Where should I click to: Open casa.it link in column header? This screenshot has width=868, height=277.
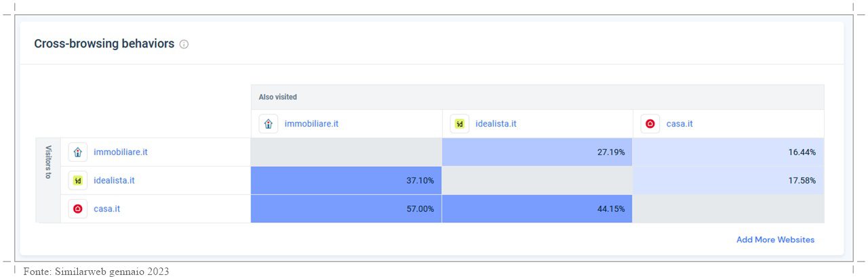point(679,124)
